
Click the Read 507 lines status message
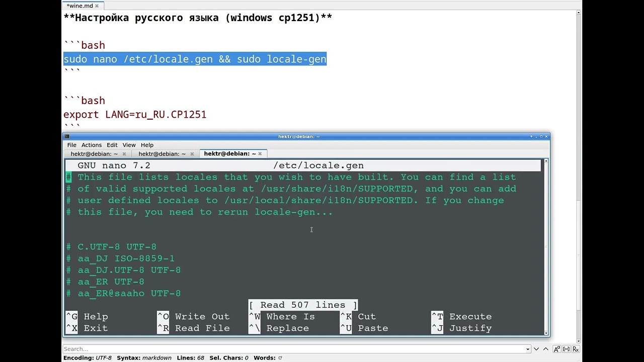coord(303,305)
